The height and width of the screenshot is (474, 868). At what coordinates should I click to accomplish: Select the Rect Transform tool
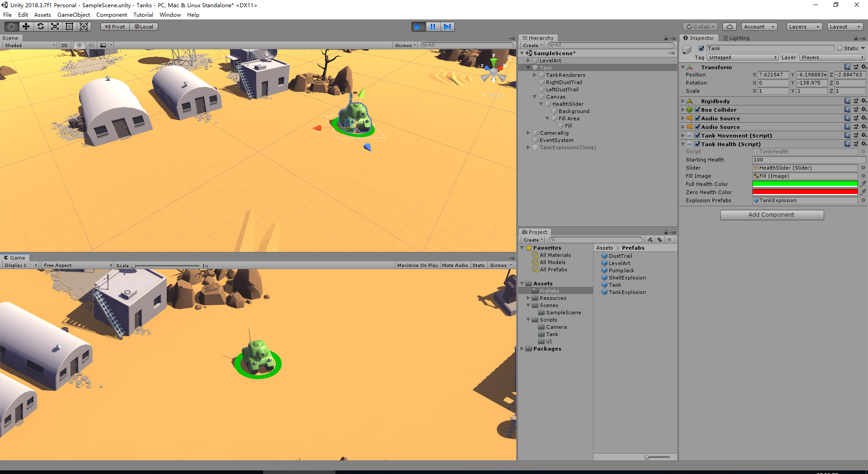[x=69, y=26]
